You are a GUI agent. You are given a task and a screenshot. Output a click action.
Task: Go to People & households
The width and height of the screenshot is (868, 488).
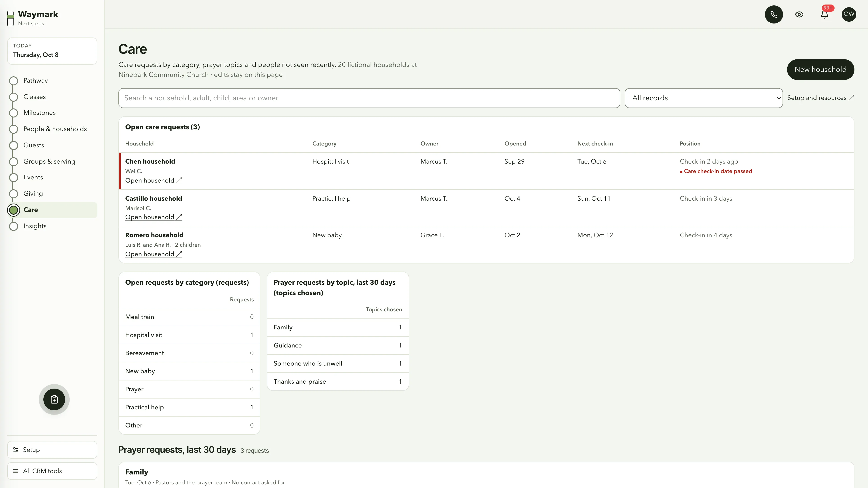pyautogui.click(x=55, y=129)
